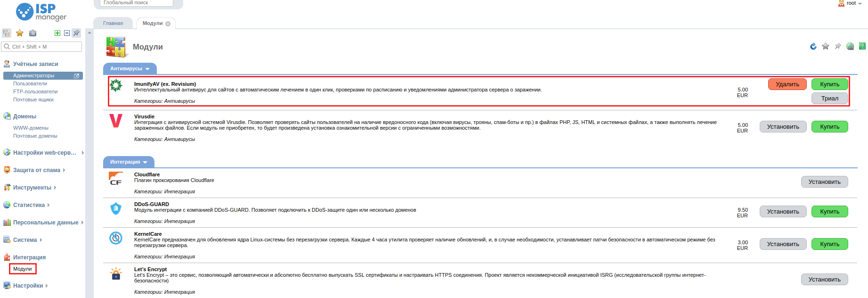
Task: Collapse all menu sections with minus icon
Action: 67,33
